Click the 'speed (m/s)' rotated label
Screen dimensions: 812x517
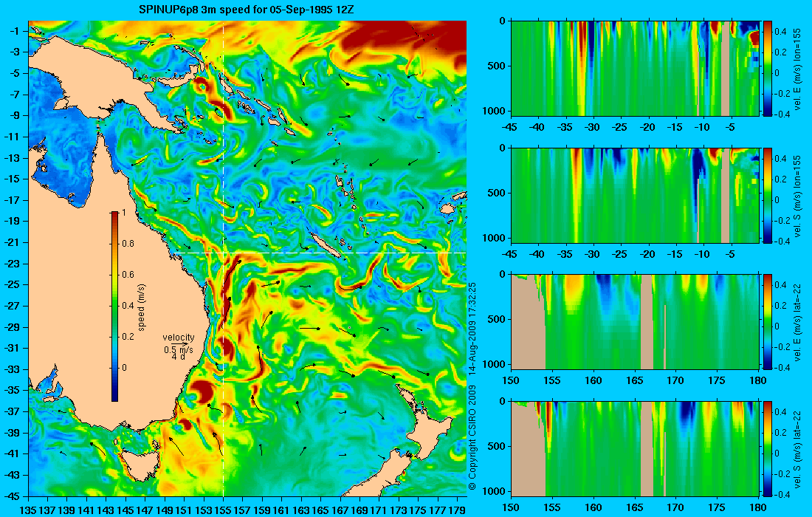click(x=142, y=307)
